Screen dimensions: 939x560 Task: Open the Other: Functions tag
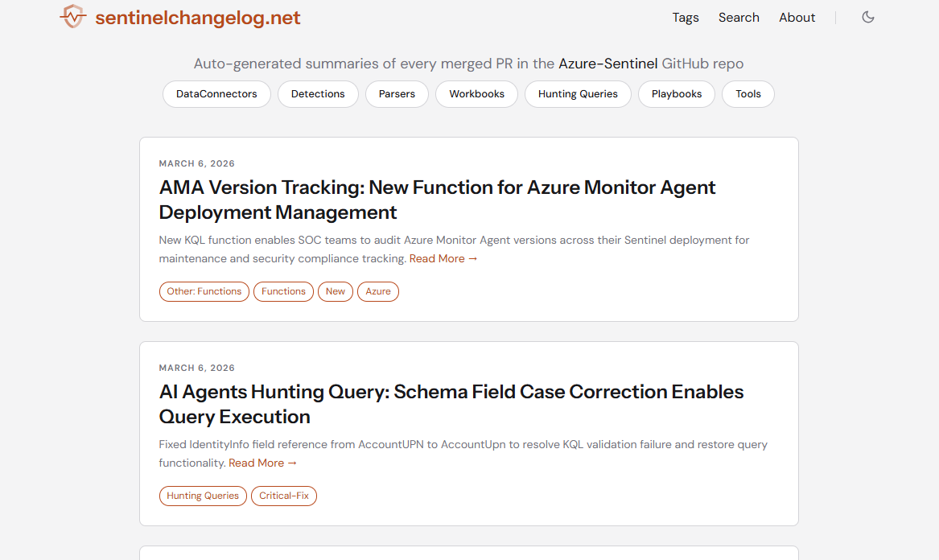204,291
